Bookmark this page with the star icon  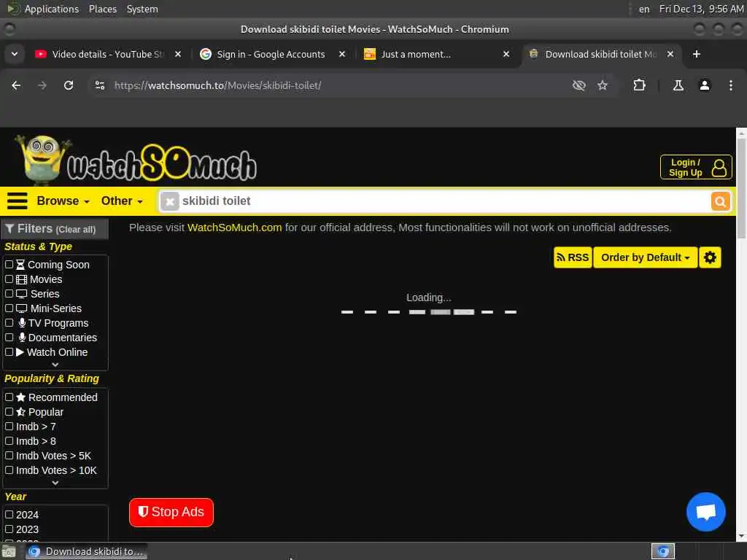coord(603,85)
